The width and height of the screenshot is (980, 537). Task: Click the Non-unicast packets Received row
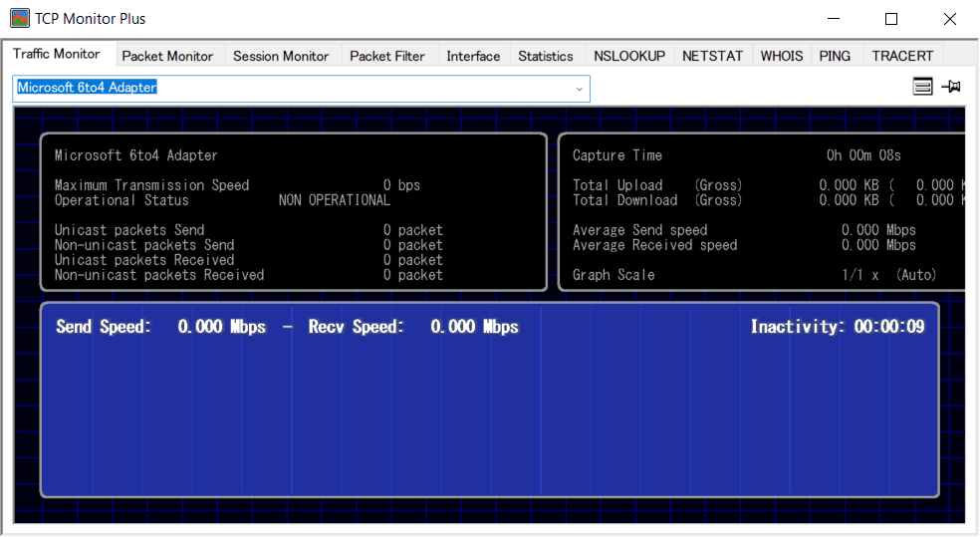tap(248, 275)
